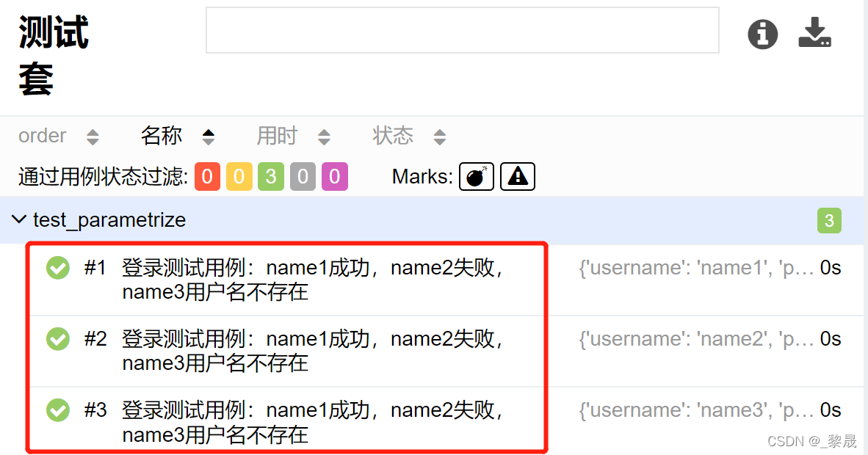This screenshot has width=868, height=455.
Task: Toggle the red failed status filter badge
Action: pyautogui.click(x=207, y=176)
